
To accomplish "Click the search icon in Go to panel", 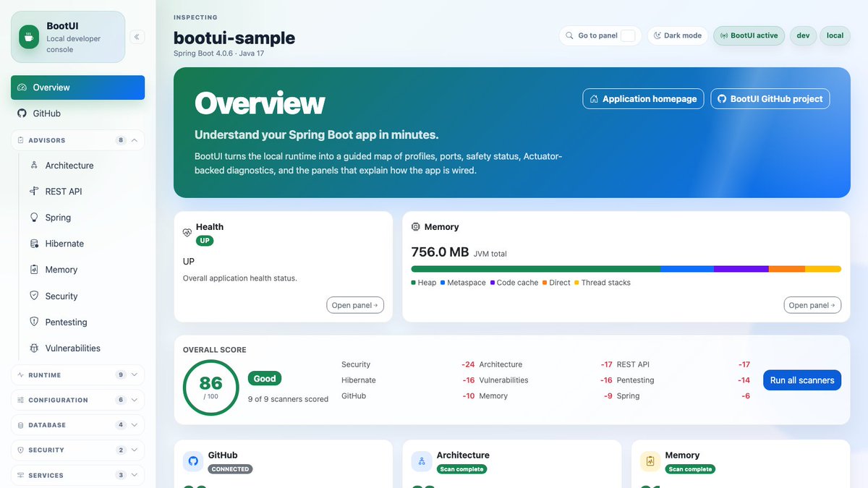I will pos(570,35).
